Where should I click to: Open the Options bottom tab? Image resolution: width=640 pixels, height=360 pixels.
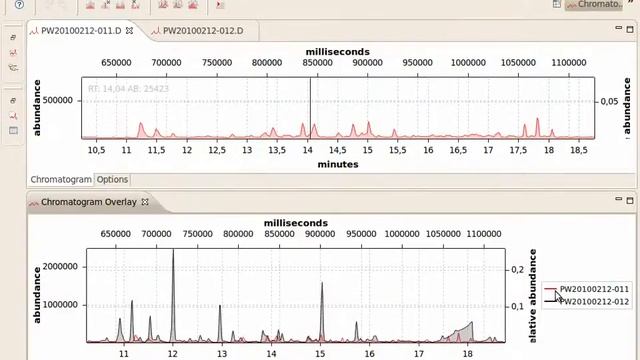(x=112, y=180)
